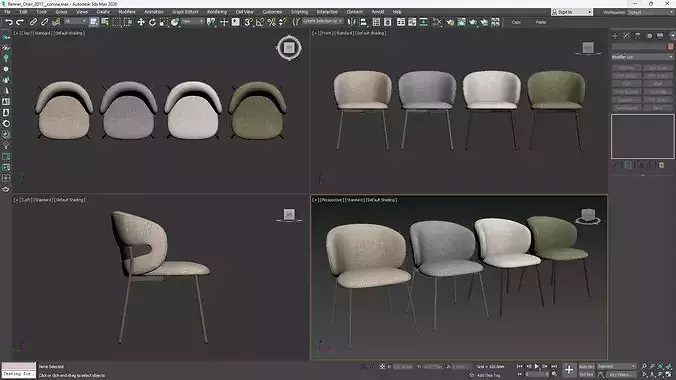Click the Align tool icon

[363, 22]
